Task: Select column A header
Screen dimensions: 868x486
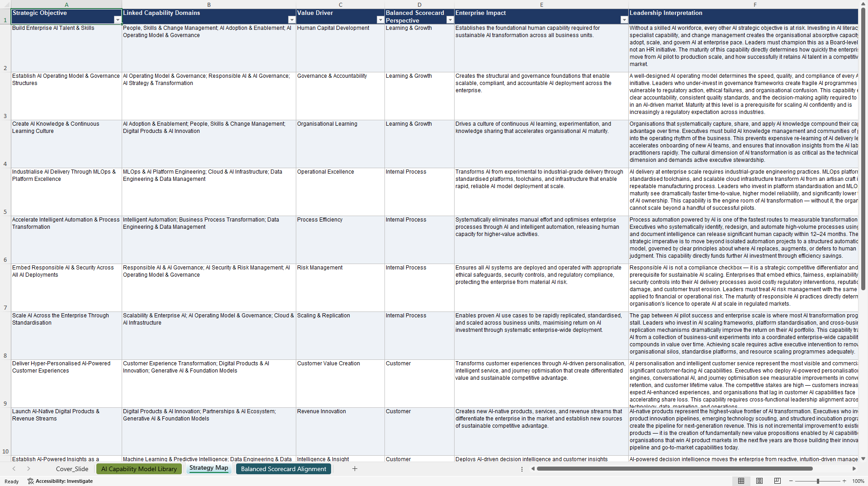Action: 66,5
